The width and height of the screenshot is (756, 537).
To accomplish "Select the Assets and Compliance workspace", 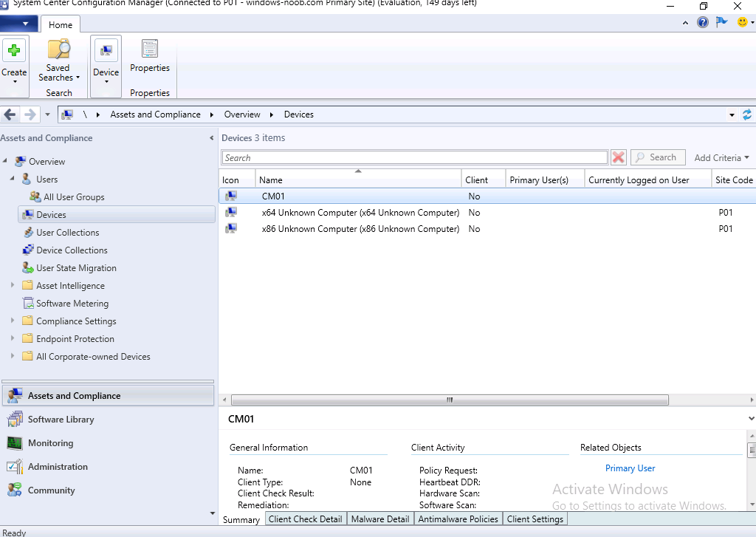I will tap(108, 396).
